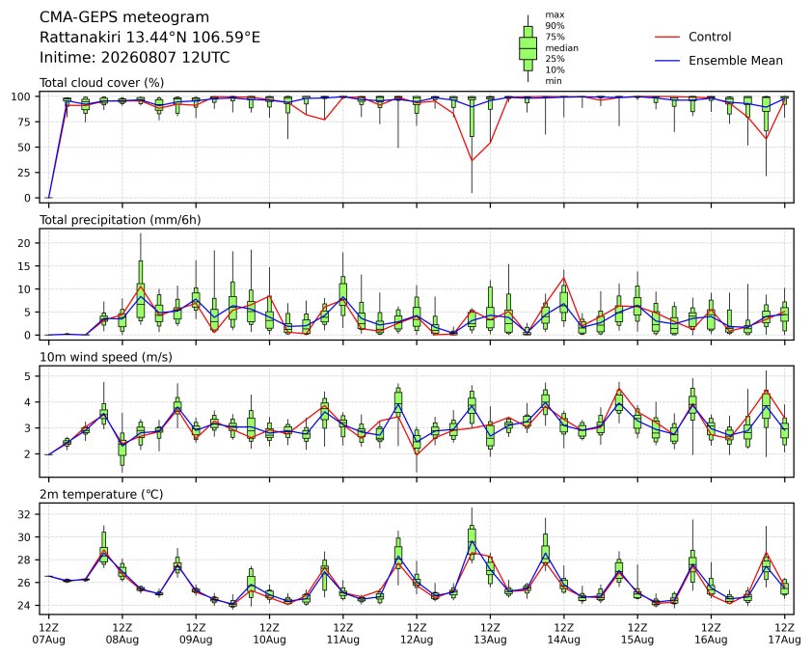Click the Rattanakiri location coordinates text
Screen dimensions: 812x656
pos(149,38)
